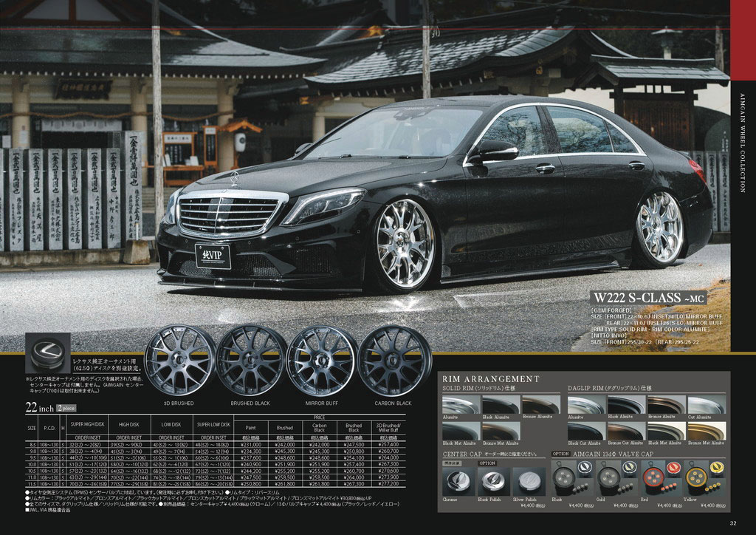The image size is (756, 535).
Task: Click the yellow AIMGAIN logo cap emblem
Action: tap(717, 467)
